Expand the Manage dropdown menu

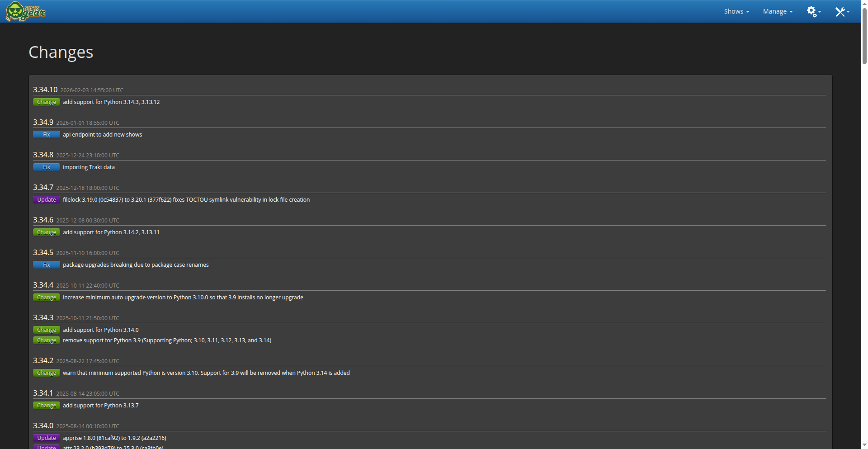tap(778, 12)
